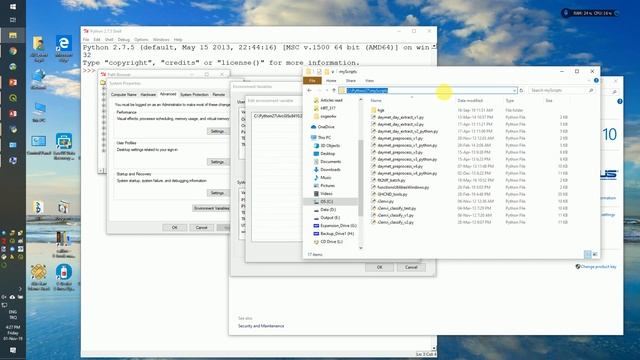This screenshot has height=360, width=640.
Task: Open the File tab in File Explorer
Action: click(x=312, y=80)
